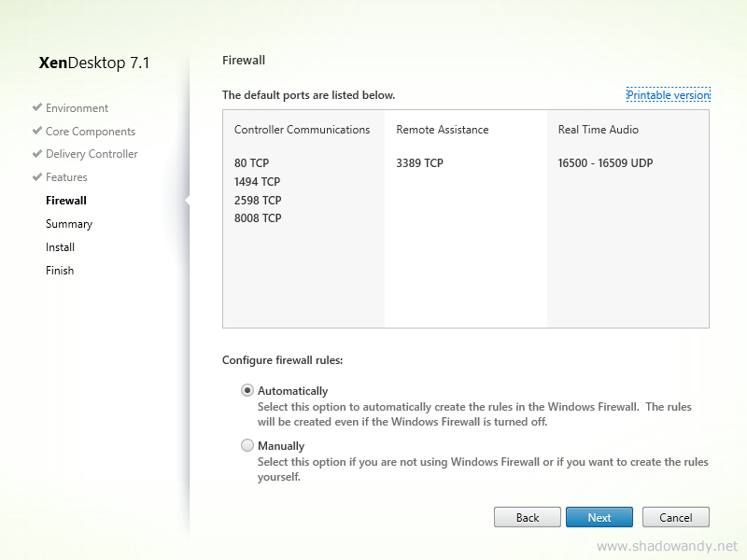Go Back to previous step
This screenshot has width=747, height=560.
(x=528, y=517)
